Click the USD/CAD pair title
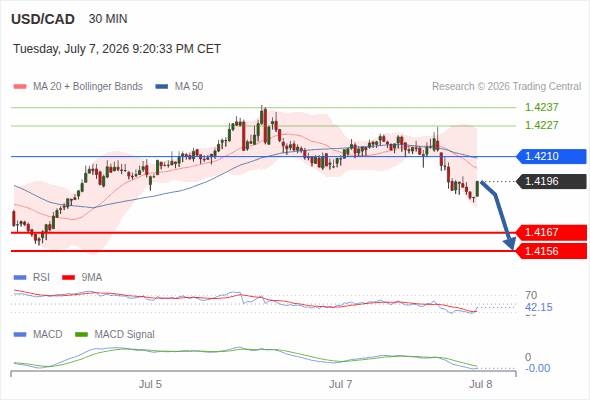 (43, 19)
